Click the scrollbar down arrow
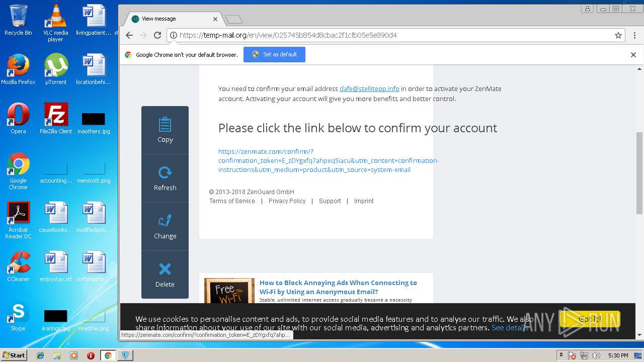 click(x=639, y=335)
